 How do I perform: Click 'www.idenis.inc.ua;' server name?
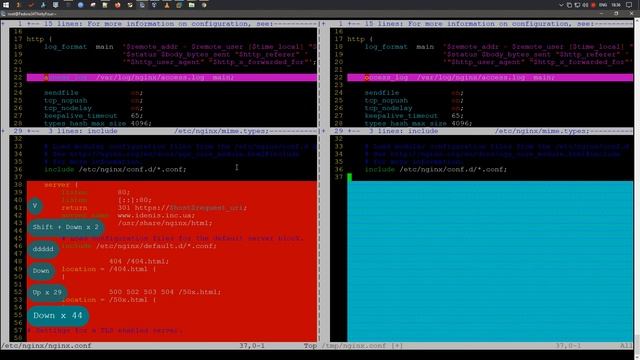pyautogui.click(x=156, y=216)
